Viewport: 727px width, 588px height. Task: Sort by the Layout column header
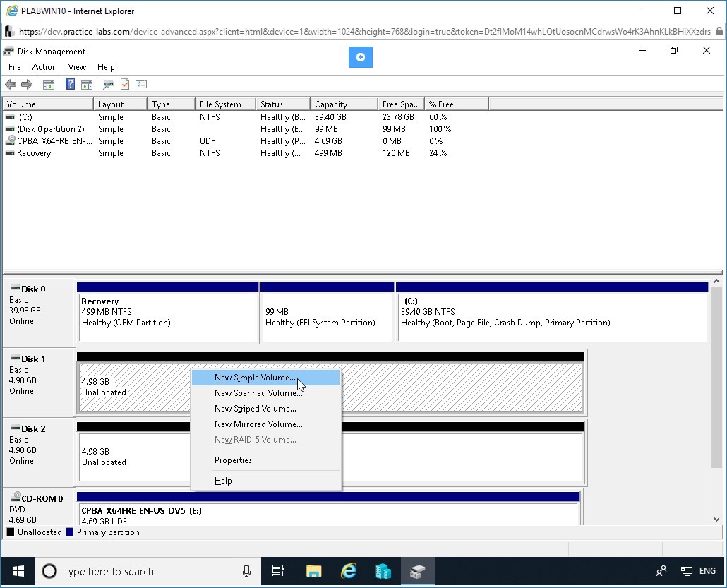coord(120,104)
